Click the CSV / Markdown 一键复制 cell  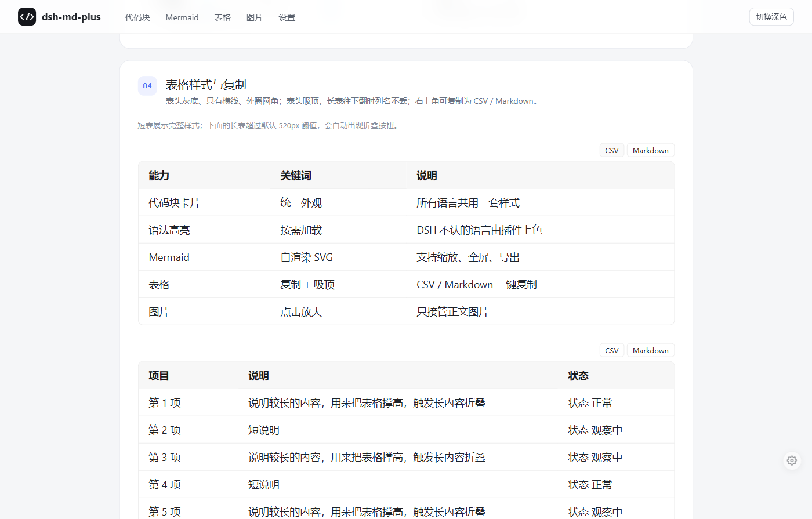tap(540, 284)
